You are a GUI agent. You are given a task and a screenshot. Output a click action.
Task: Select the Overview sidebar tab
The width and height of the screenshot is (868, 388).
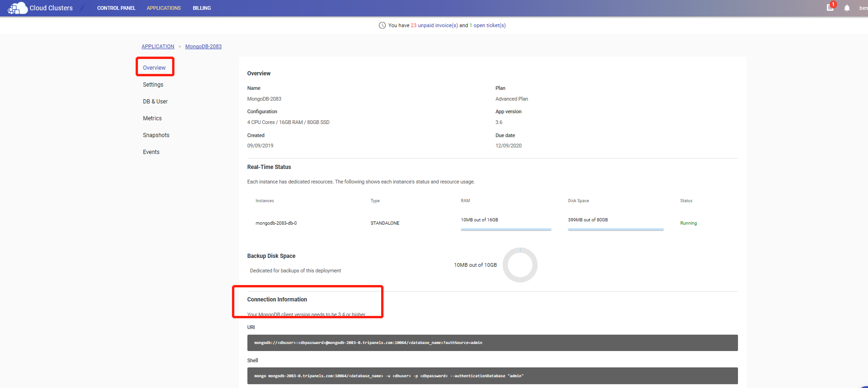pyautogui.click(x=154, y=68)
